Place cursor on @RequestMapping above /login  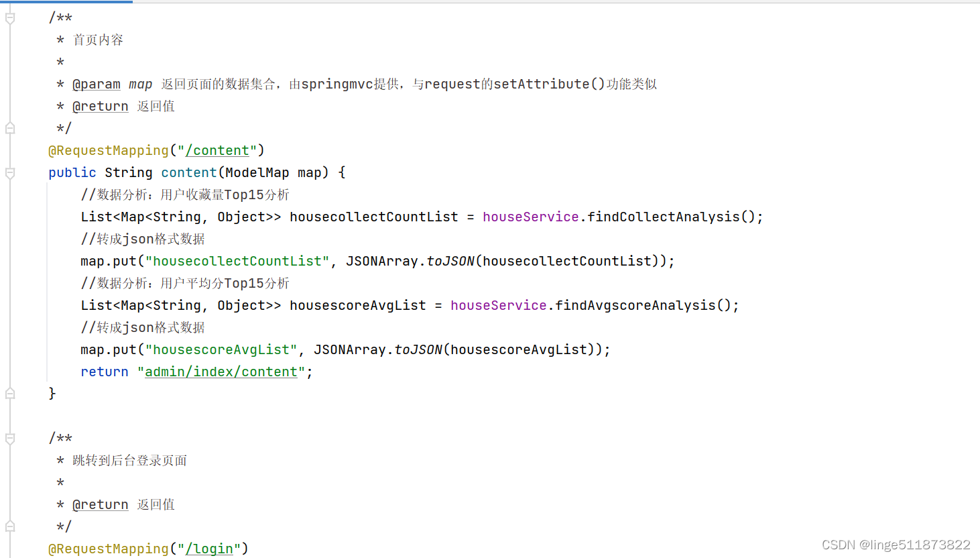click(x=109, y=549)
